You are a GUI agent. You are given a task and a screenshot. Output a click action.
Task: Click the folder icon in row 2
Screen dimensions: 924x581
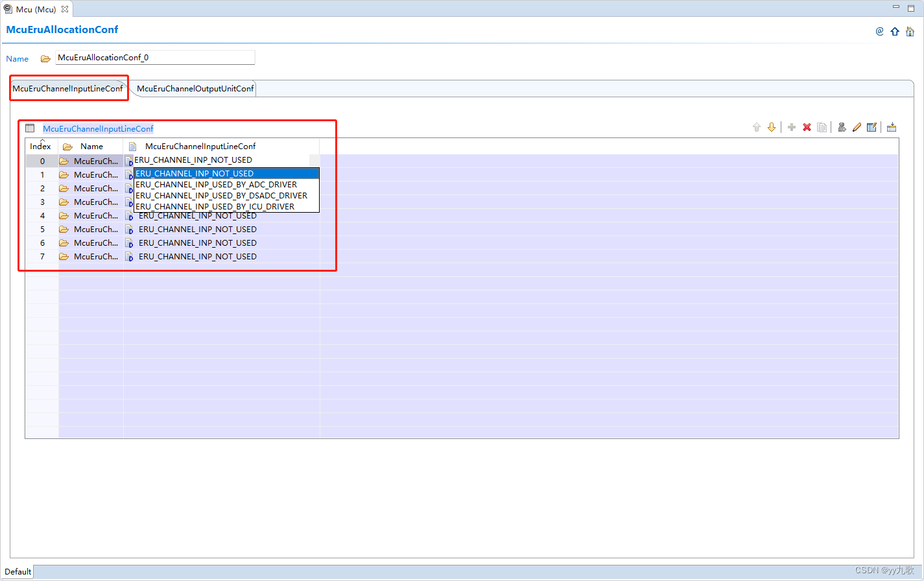[64, 188]
